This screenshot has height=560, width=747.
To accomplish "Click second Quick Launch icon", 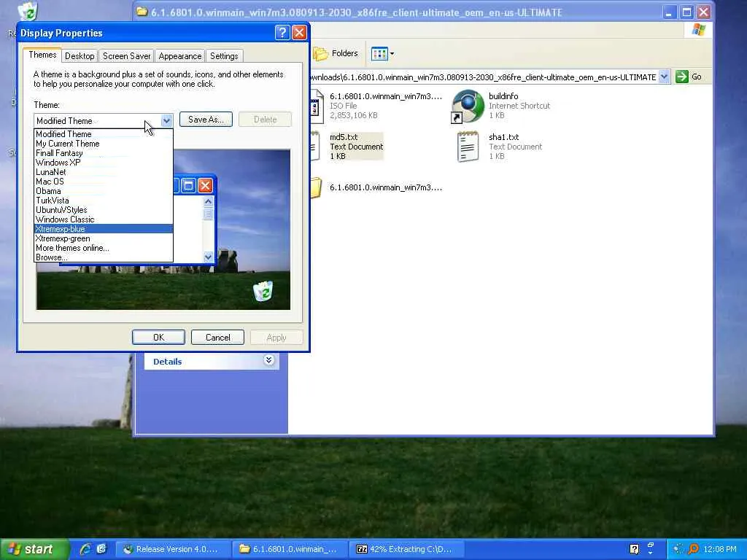I will click(x=101, y=549).
